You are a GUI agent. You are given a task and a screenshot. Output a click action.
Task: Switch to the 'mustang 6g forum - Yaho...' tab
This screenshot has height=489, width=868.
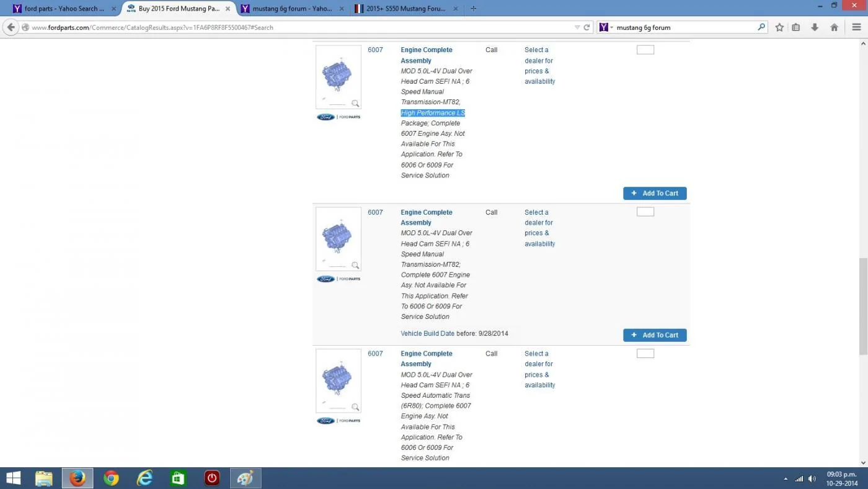point(292,9)
